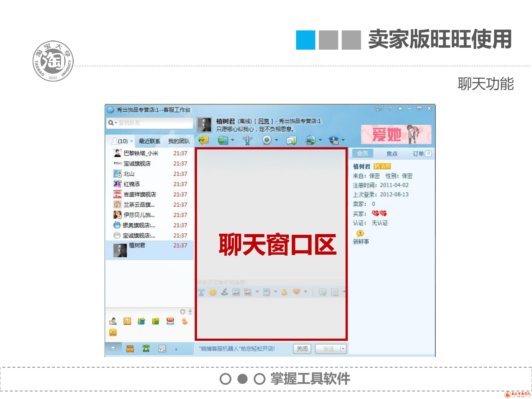Screen dimensions: 532x399
Task: Select contact 北山 in list
Action: (x=150, y=174)
